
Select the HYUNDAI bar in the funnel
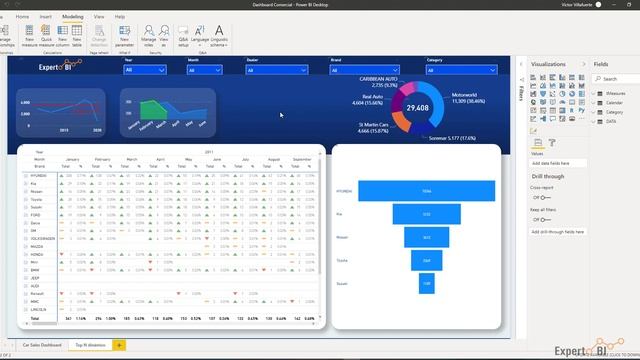click(x=427, y=191)
